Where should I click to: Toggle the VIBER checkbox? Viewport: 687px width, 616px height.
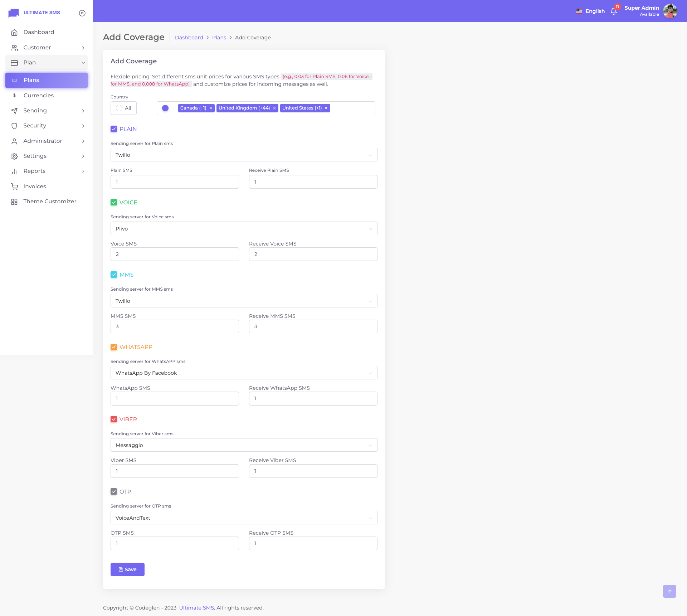(114, 419)
